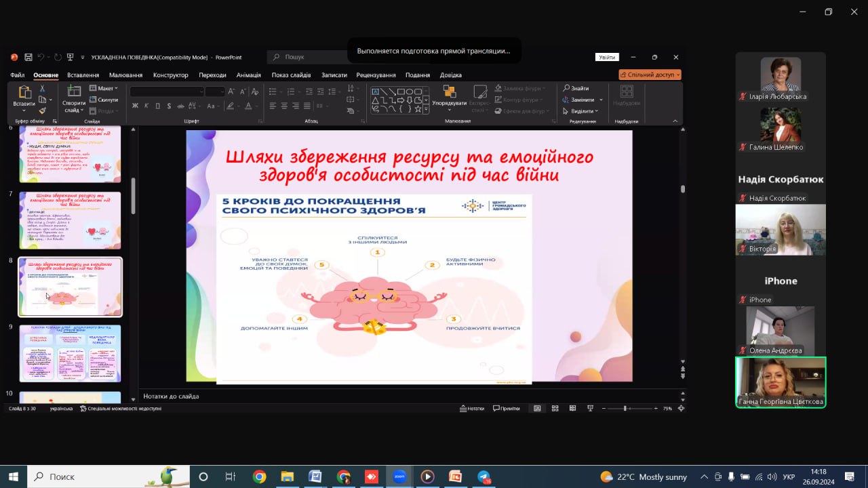The width and height of the screenshot is (868, 488).
Task: Toggle Нотатки notes pane in status bar
Action: pos(472,409)
